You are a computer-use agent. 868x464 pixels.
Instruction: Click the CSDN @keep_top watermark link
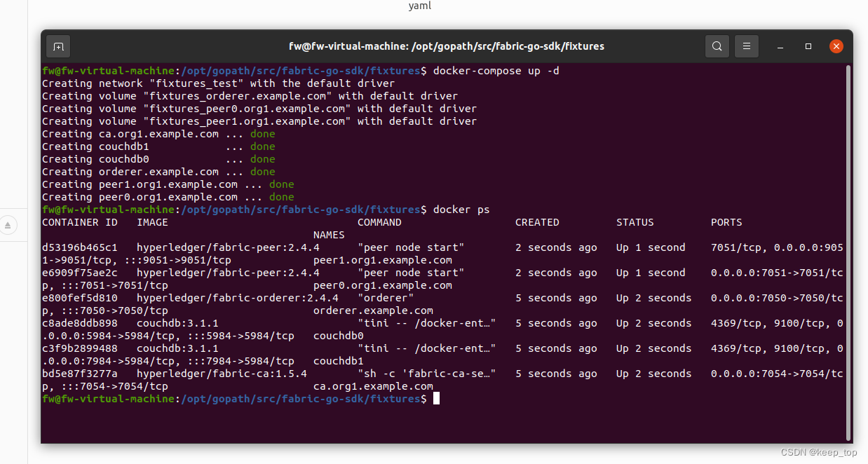[819, 451]
